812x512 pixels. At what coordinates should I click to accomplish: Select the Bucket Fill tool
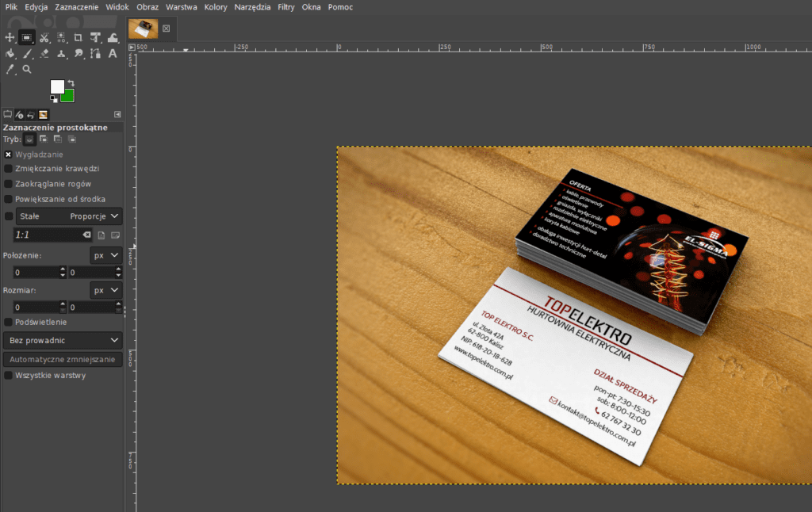(x=10, y=53)
